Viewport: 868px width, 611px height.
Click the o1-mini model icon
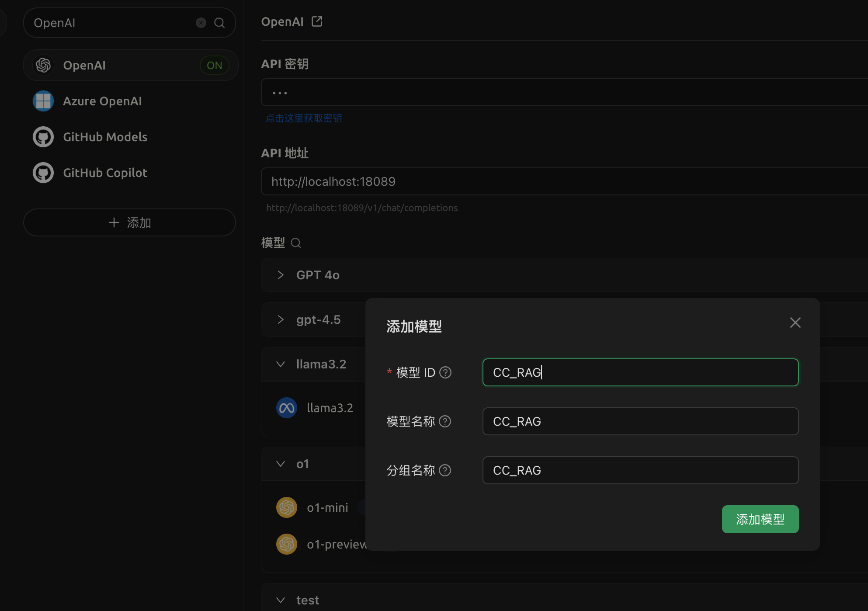pos(287,507)
